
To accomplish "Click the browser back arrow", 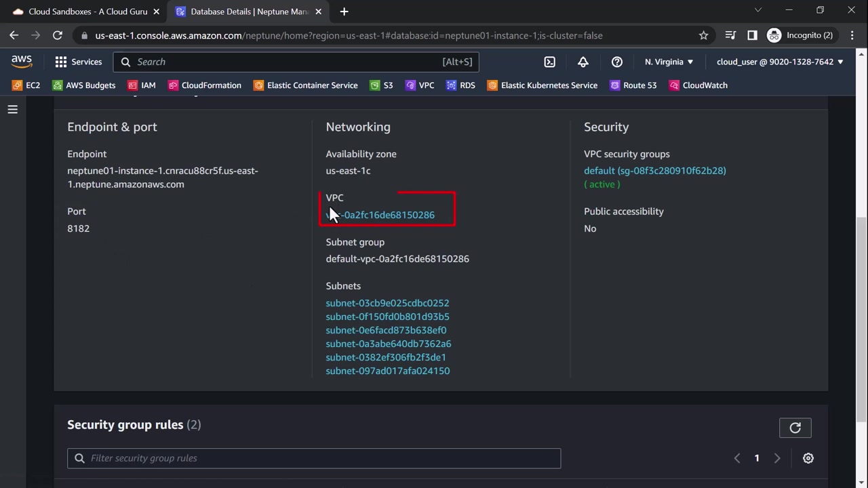I will (x=14, y=35).
